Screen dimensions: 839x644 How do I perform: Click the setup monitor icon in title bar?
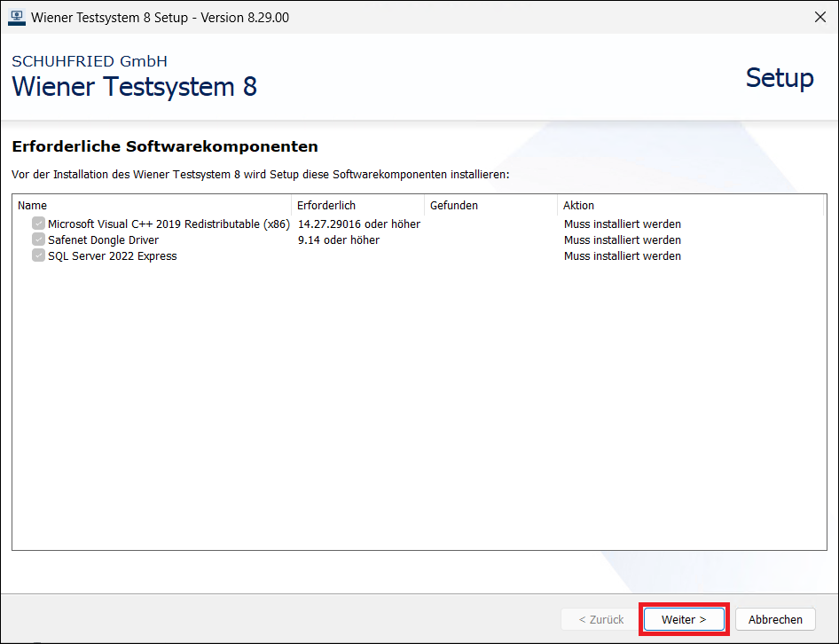coord(17,17)
